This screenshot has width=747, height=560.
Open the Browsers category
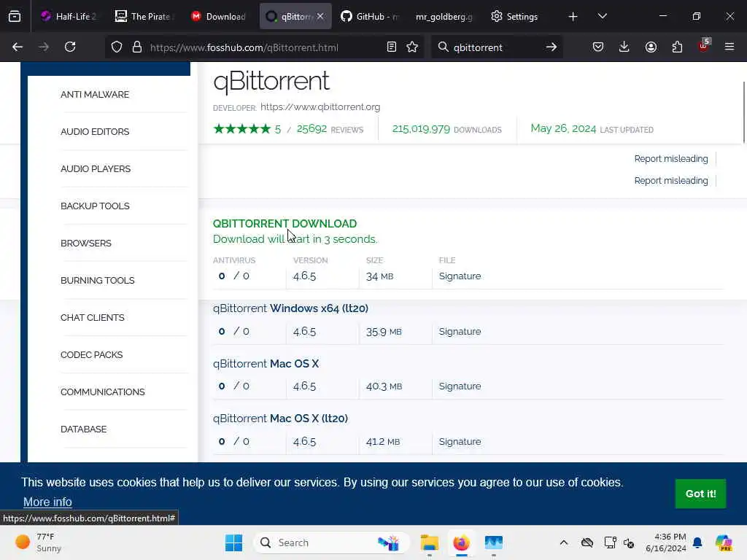[86, 243]
